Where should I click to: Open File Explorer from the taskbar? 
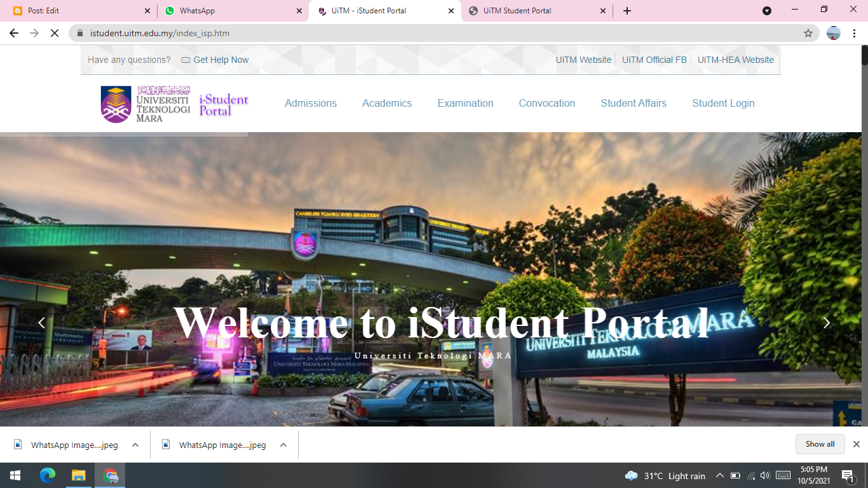click(x=78, y=475)
